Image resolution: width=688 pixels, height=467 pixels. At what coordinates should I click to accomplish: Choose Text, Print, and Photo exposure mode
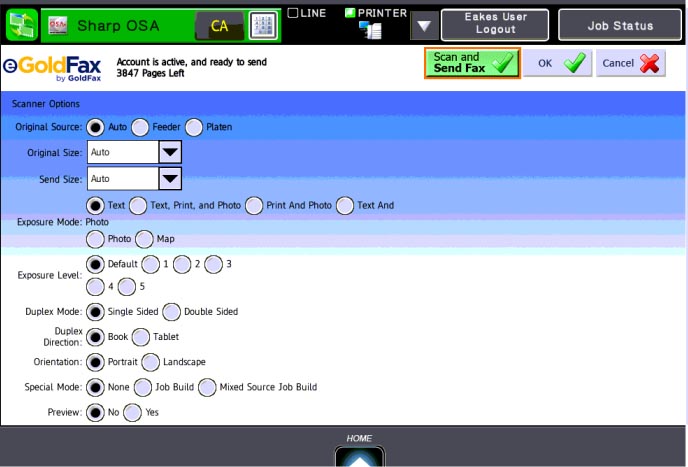[138, 205]
